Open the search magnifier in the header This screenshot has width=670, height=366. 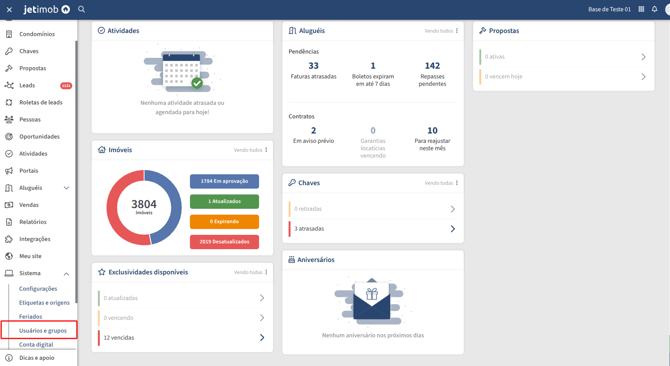coord(81,9)
